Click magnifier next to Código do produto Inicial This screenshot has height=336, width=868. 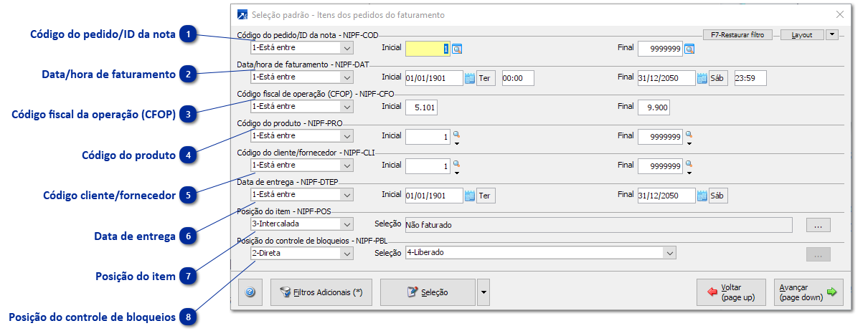[x=456, y=134]
